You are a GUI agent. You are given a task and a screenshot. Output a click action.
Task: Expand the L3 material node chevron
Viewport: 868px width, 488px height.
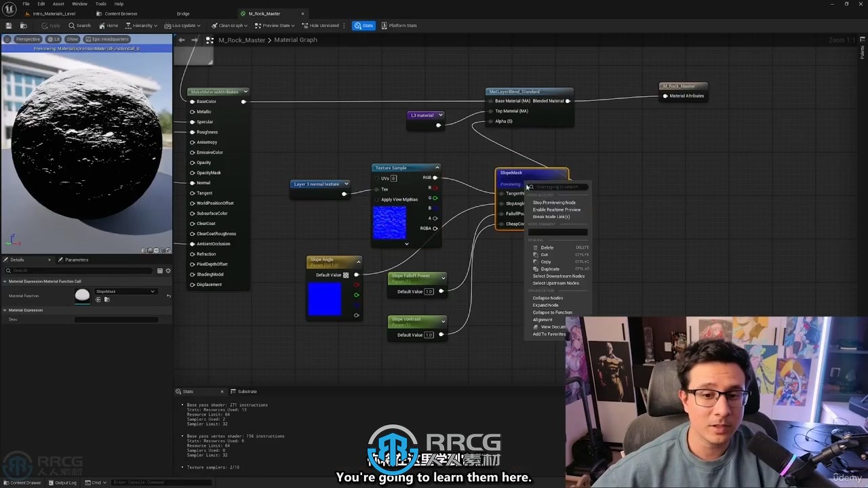[x=440, y=115]
